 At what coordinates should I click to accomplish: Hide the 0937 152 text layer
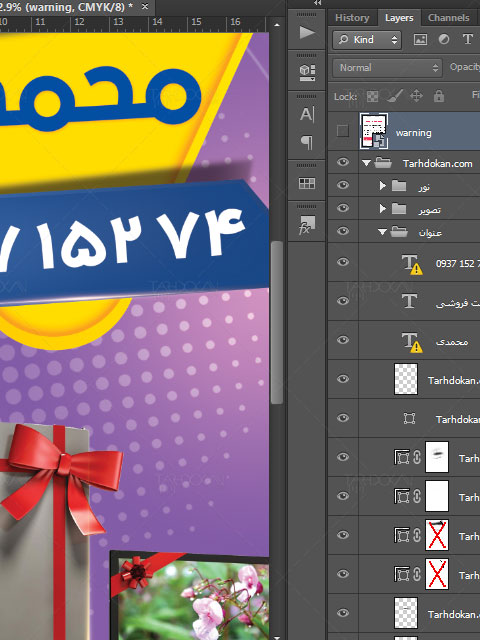[x=343, y=262]
